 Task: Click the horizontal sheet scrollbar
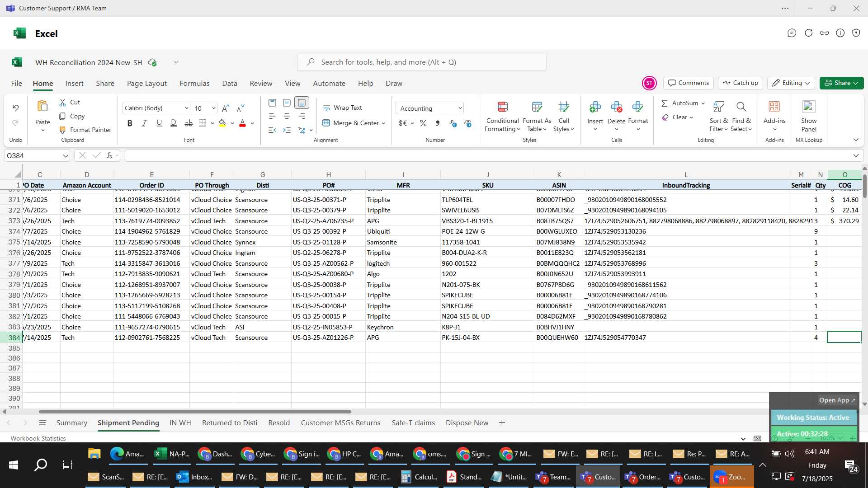(x=195, y=412)
